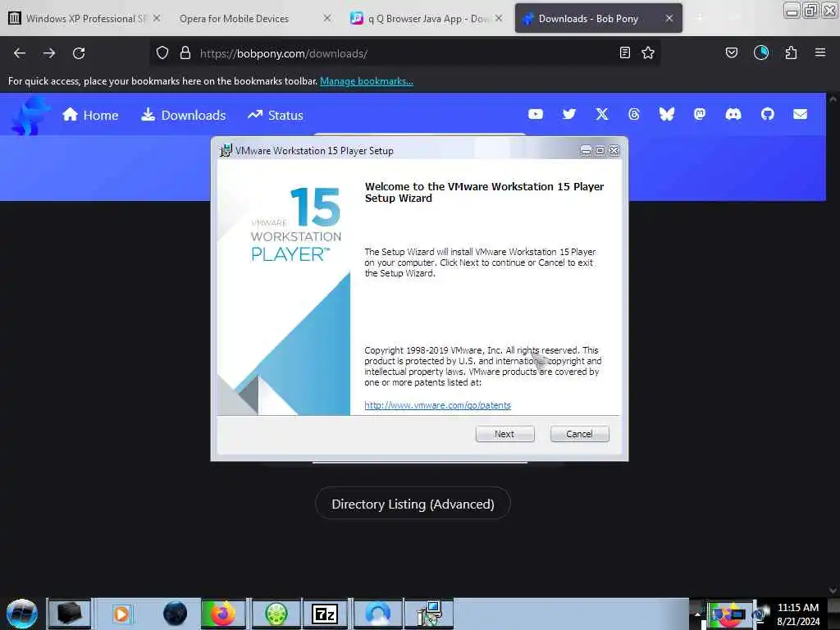Click Cancel in VMware Player Setup
This screenshot has width=840, height=630.
580,434
